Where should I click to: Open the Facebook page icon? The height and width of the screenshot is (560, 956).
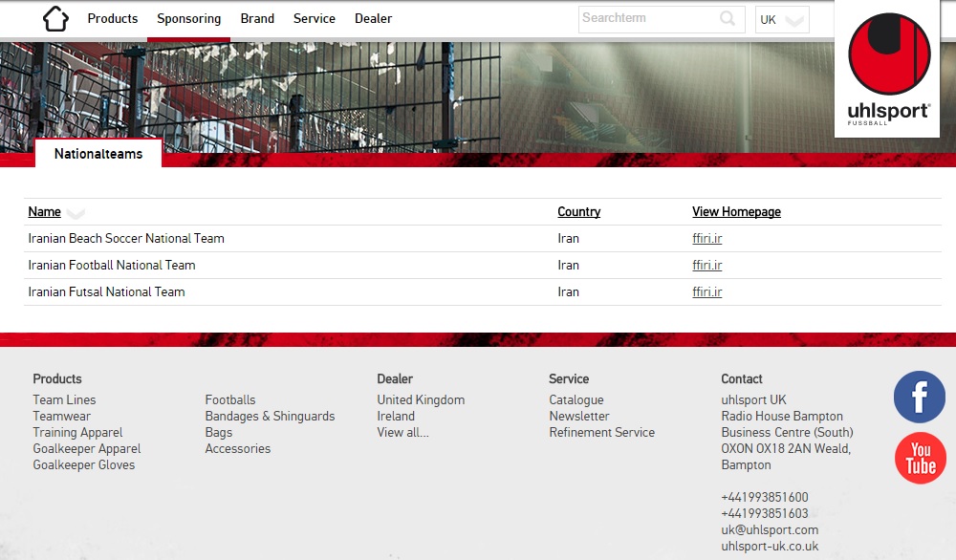pyautogui.click(x=919, y=397)
